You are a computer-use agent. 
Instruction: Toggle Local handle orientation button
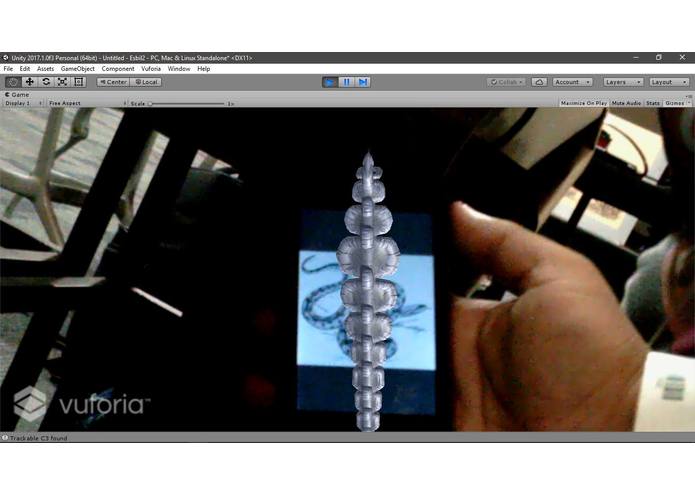point(146,82)
